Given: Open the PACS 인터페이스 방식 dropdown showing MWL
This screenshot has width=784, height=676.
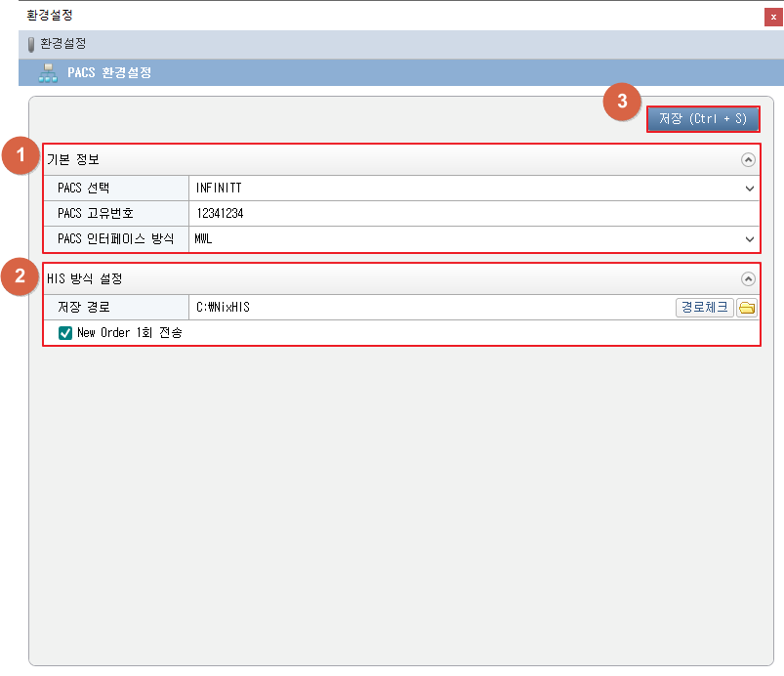Looking at the screenshot, I should 474,239.
